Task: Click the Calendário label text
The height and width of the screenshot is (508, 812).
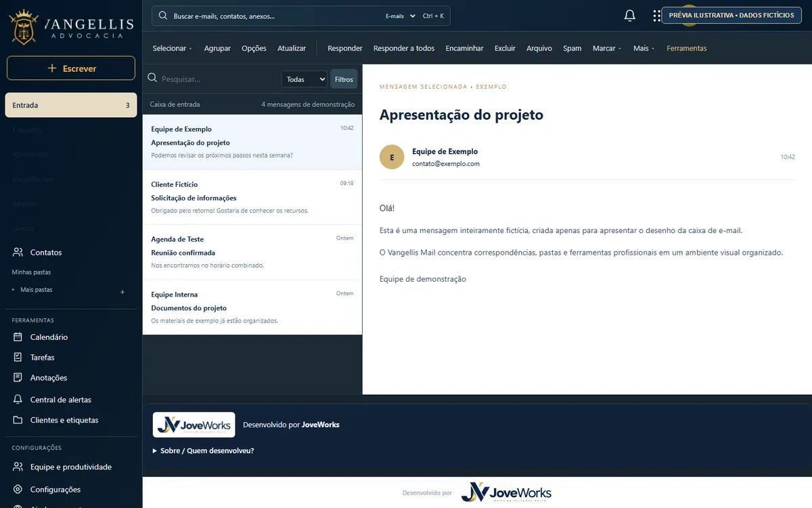Action: point(49,337)
